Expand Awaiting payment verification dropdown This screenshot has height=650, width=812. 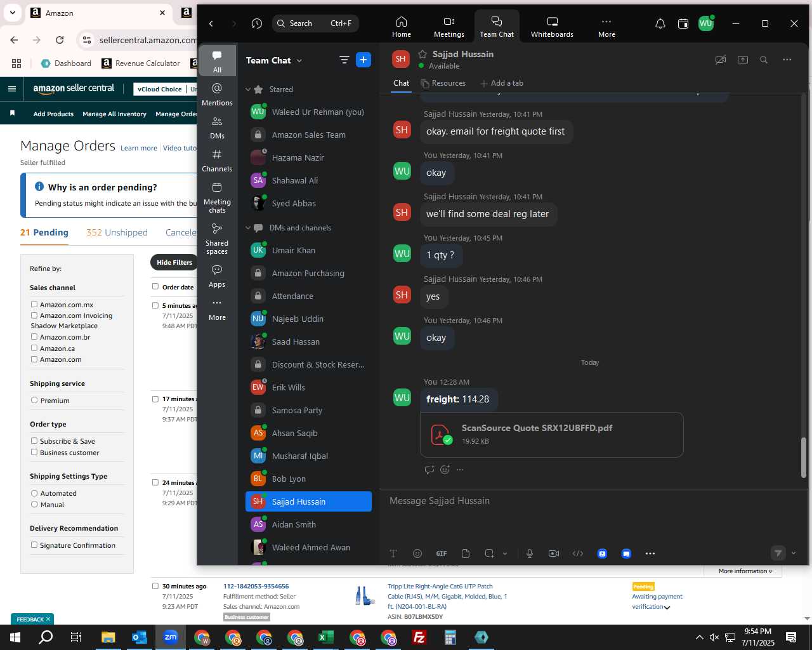667,607
